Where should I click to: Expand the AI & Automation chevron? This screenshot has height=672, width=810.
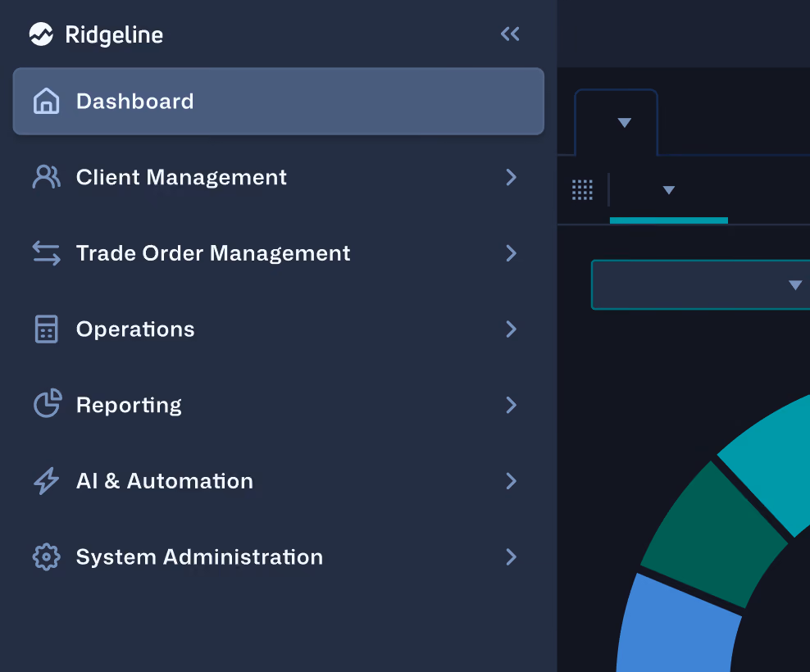[511, 481]
